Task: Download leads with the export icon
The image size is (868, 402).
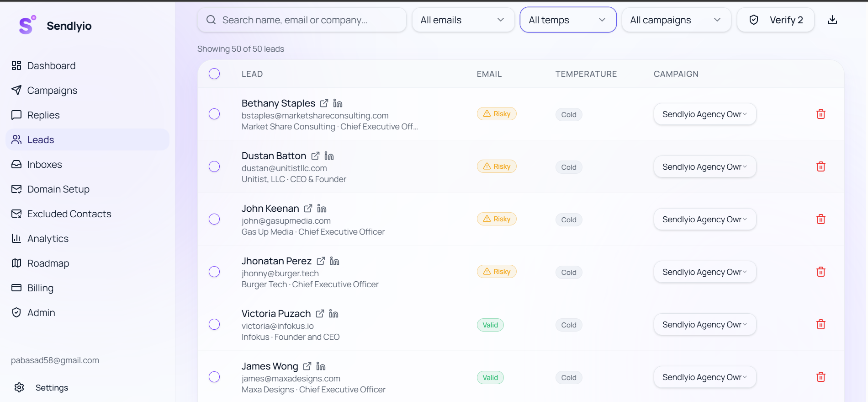Action: click(x=832, y=20)
